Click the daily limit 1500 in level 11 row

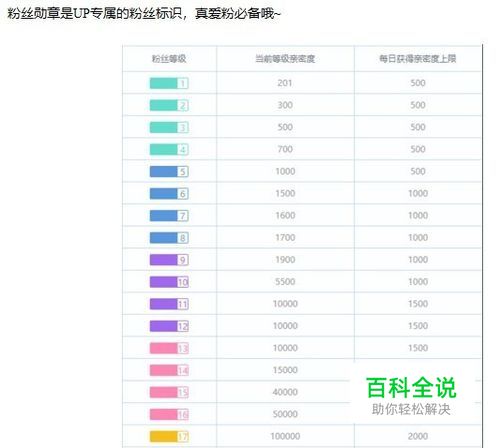(418, 304)
